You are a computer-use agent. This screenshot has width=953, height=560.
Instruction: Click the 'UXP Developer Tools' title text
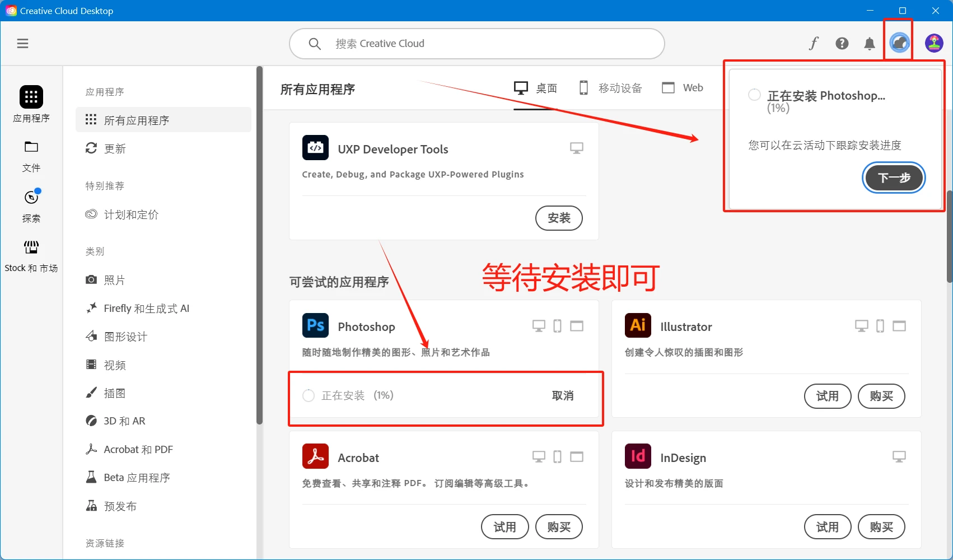tap(393, 149)
